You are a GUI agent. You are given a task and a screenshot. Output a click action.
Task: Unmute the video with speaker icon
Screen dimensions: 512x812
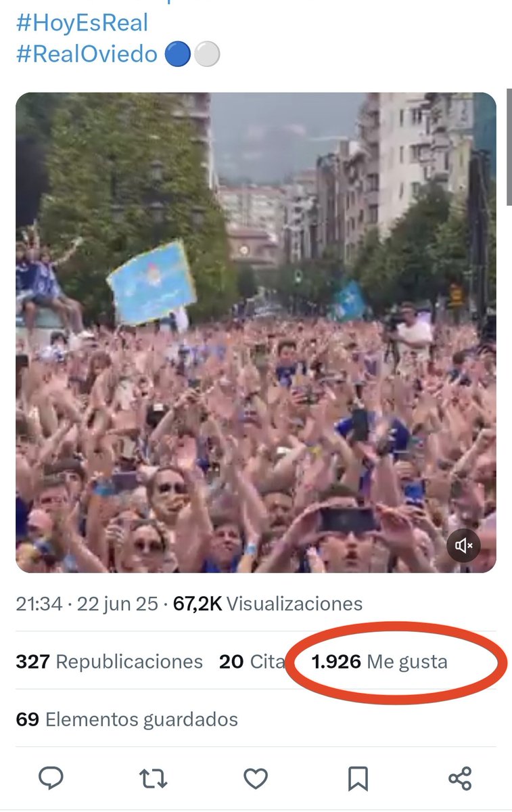[x=463, y=545]
